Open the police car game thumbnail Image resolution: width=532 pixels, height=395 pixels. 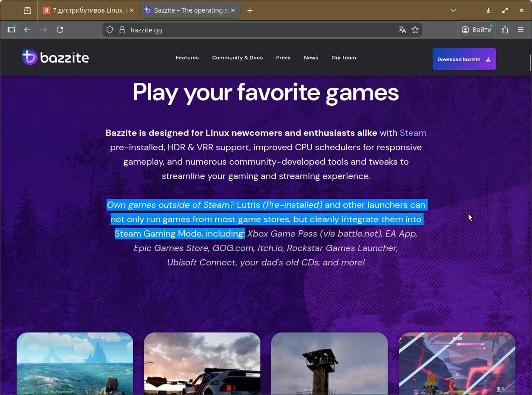[202, 364]
